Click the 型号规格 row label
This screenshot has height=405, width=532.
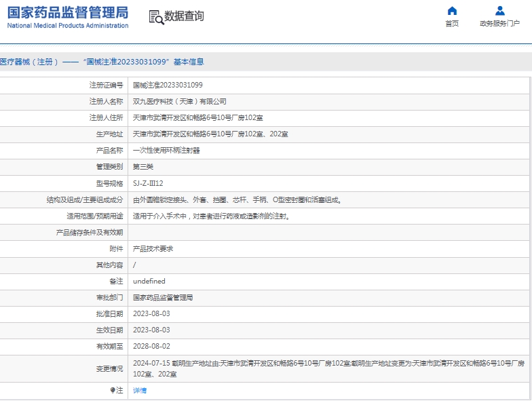110,183
